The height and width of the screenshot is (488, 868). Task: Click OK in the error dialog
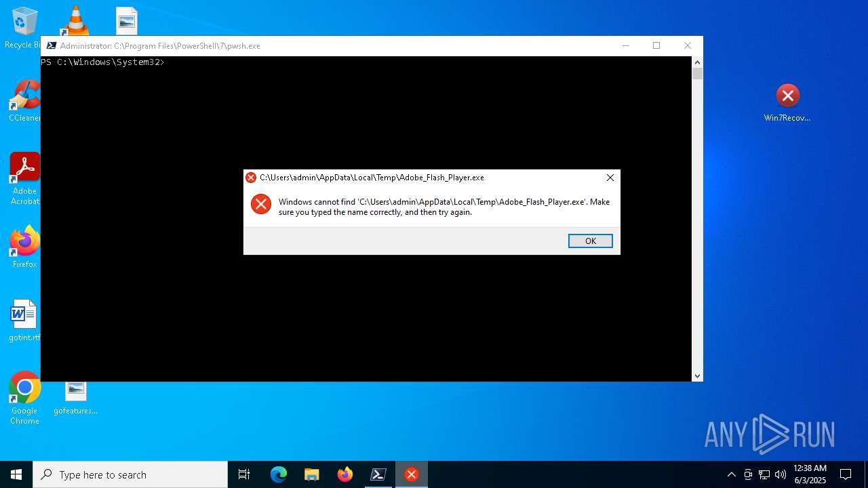click(x=590, y=241)
